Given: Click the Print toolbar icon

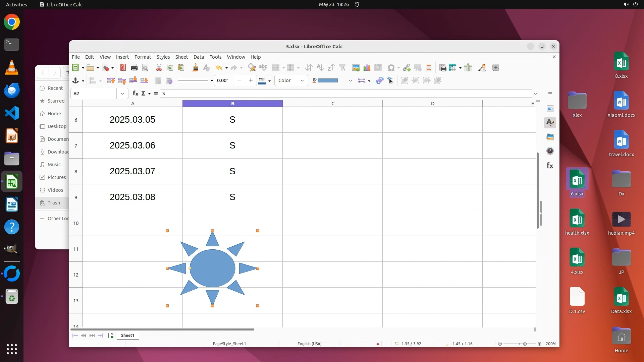Looking at the screenshot, I should click(134, 68).
